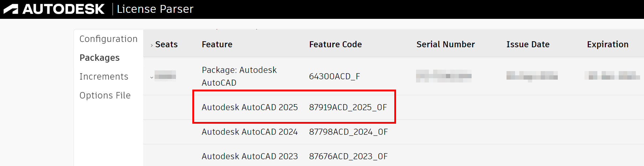The height and width of the screenshot is (166, 644).
Task: Click the Serial Number column header
Action: point(445,44)
